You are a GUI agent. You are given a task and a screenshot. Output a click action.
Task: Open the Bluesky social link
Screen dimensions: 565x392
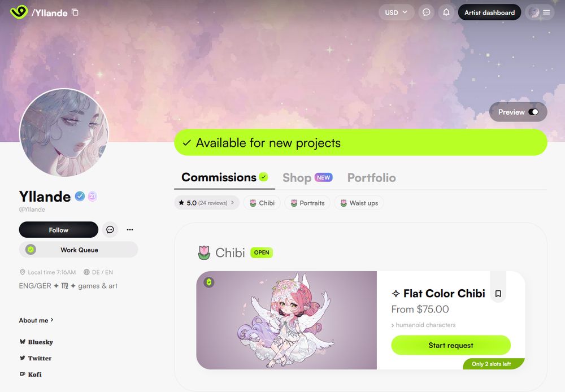tap(36, 342)
